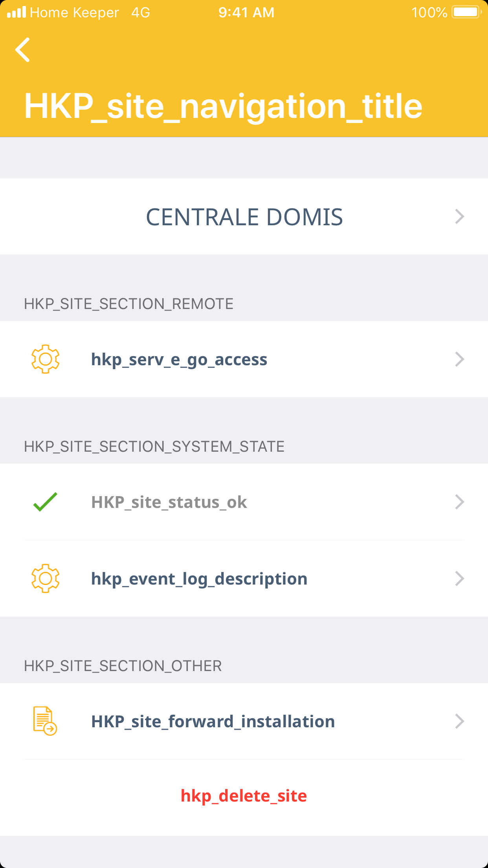Click chevron on HKP_site_forward_installation row
488x868 pixels.
click(459, 721)
